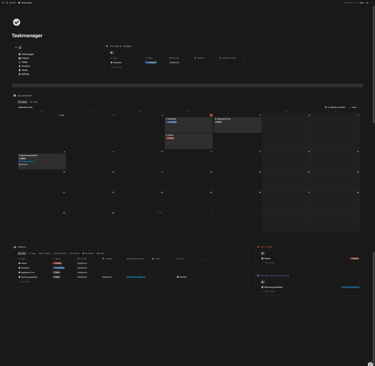
Task: Open Rechnung bezahlen in Deadline Overview
Action: pyautogui.click(x=272, y=287)
